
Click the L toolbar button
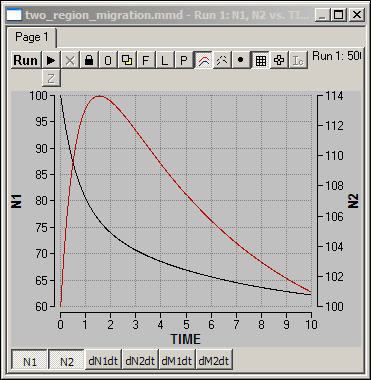pos(165,60)
